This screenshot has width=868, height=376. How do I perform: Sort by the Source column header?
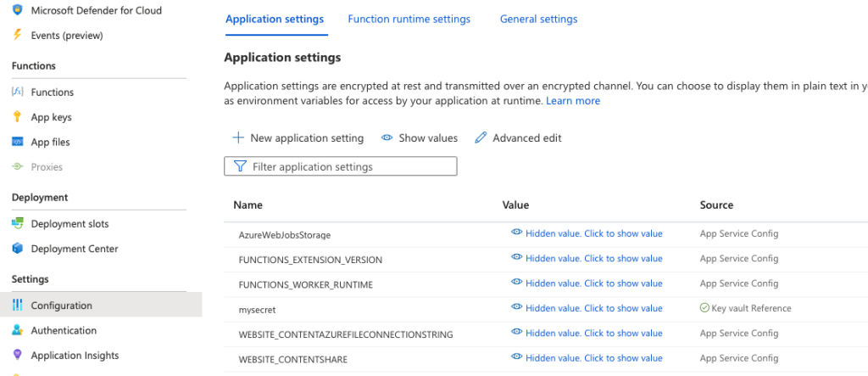[716, 205]
